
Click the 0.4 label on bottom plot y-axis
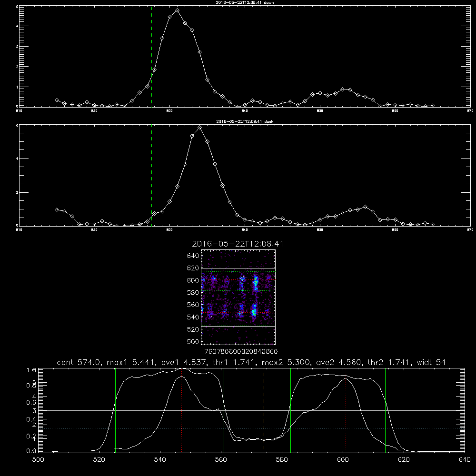(31, 419)
